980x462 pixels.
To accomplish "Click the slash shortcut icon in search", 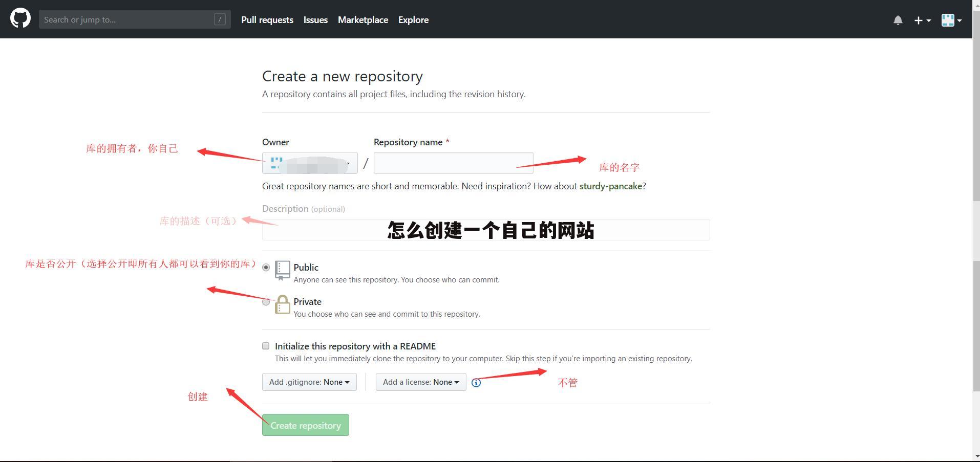I will click(220, 19).
